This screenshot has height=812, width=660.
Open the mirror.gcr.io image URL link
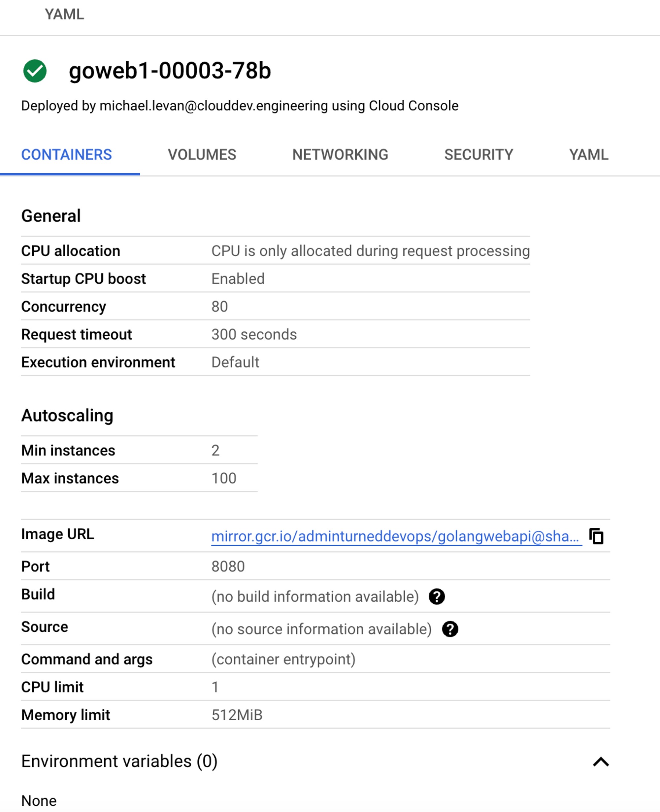[395, 536]
